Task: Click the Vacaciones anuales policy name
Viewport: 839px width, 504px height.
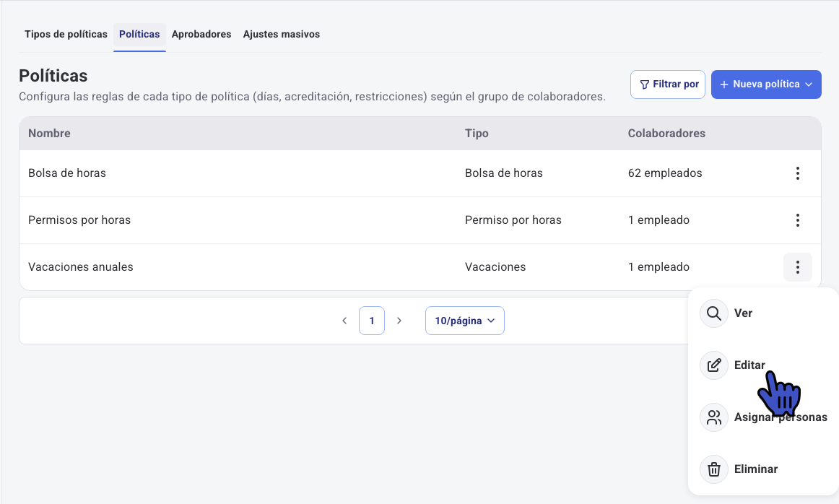Action: [x=81, y=267]
